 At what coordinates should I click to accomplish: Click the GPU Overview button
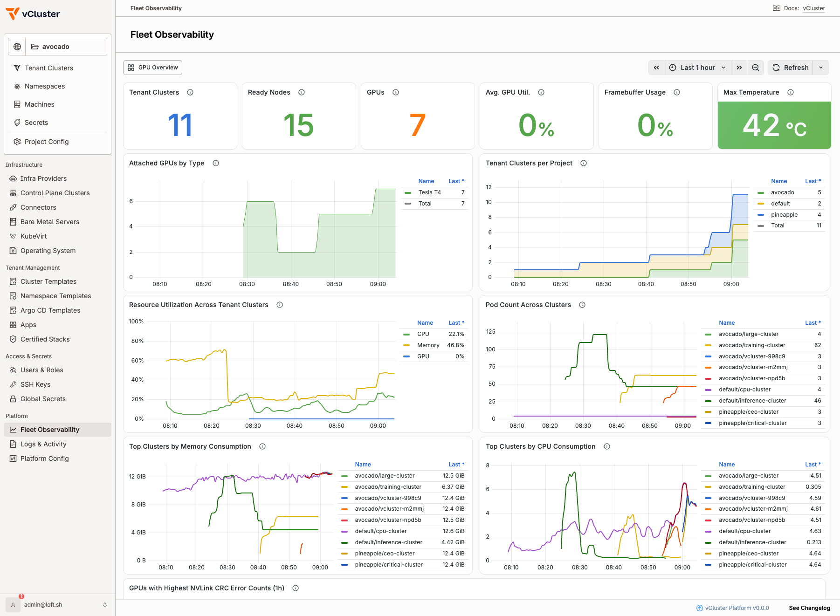tap(152, 68)
